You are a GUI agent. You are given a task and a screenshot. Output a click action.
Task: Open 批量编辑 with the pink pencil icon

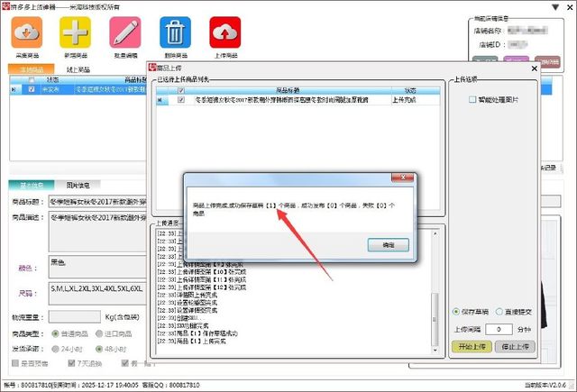(124, 33)
